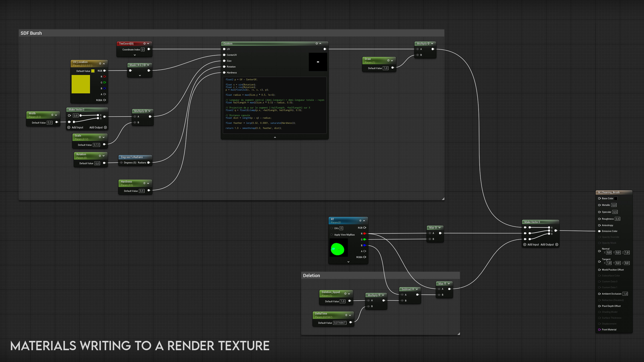Click the Front Material purple pin
This screenshot has width=644, height=362.
599,330
